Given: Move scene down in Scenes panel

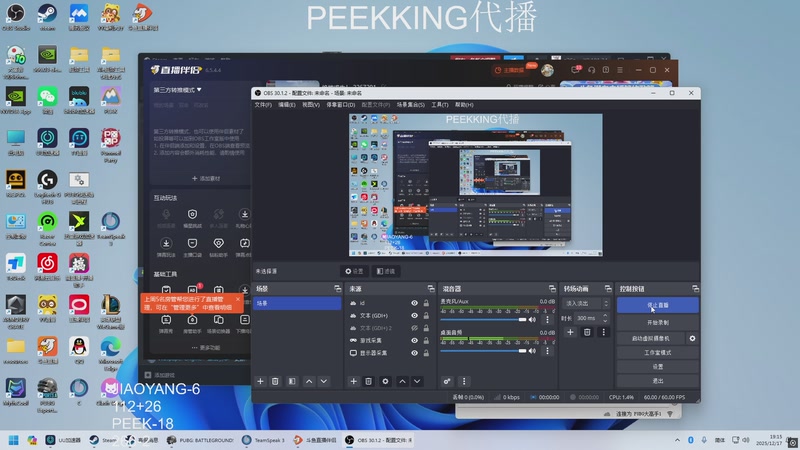Looking at the screenshot, I should click(323, 381).
